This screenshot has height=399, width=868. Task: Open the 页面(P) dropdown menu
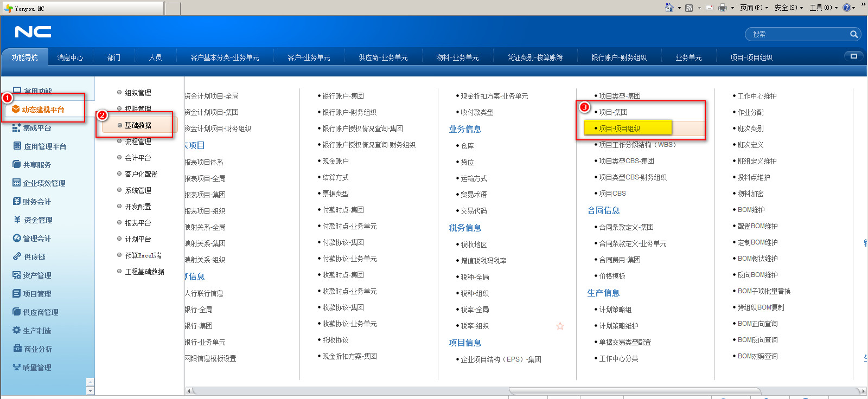click(x=754, y=8)
